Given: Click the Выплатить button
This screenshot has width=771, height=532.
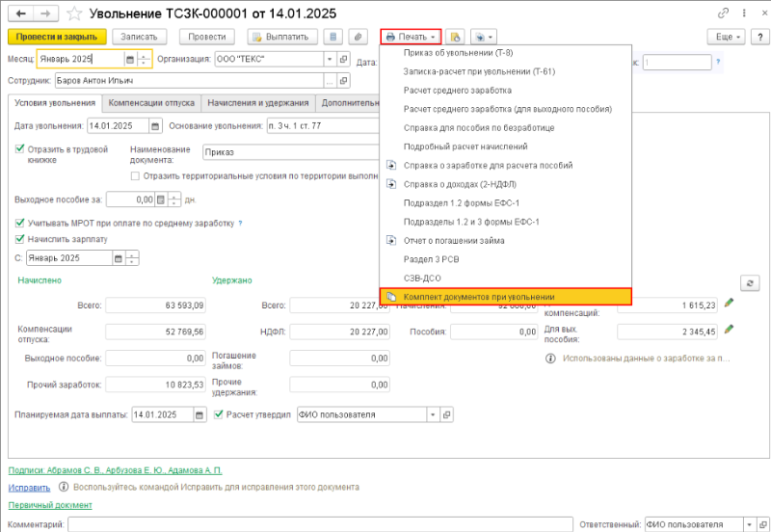Looking at the screenshot, I should coord(282,37).
